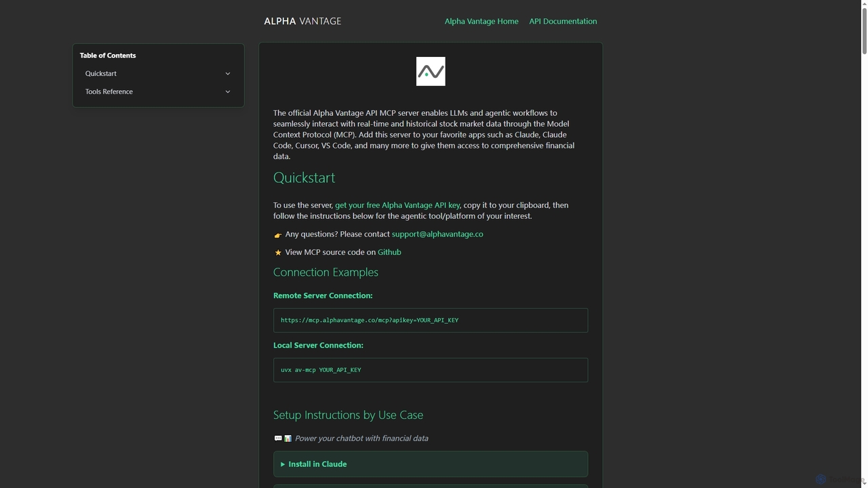
Task: Click the Alpha Vantage logo image
Action: (431, 71)
